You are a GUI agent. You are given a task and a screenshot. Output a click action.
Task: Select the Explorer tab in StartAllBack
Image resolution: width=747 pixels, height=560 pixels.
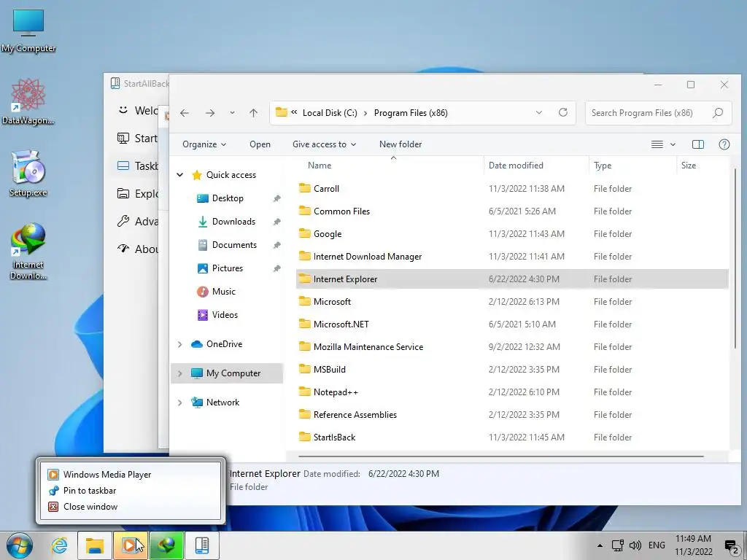tap(138, 193)
